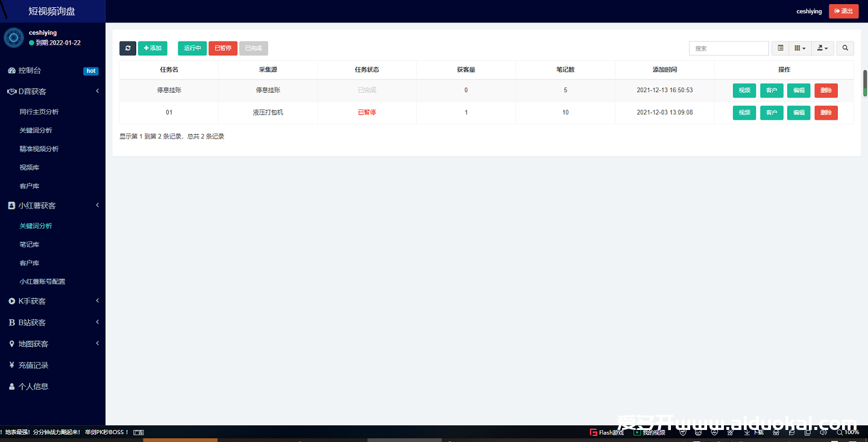Click the grey 已完成 status cell
Viewport: 868px width, 442px height.
366,90
